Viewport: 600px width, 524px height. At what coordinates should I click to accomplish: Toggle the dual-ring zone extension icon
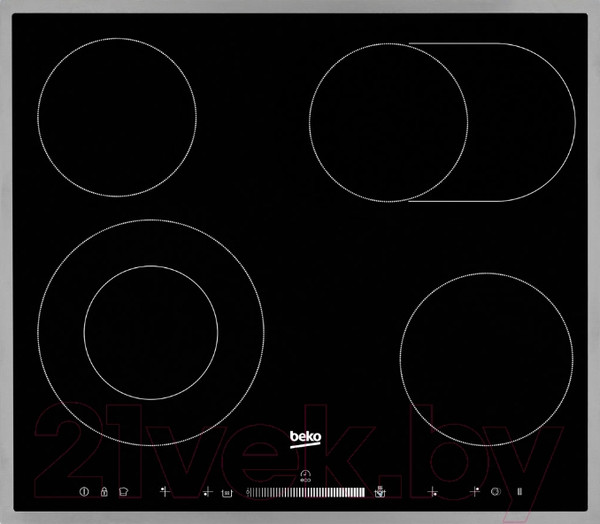coord(494,492)
